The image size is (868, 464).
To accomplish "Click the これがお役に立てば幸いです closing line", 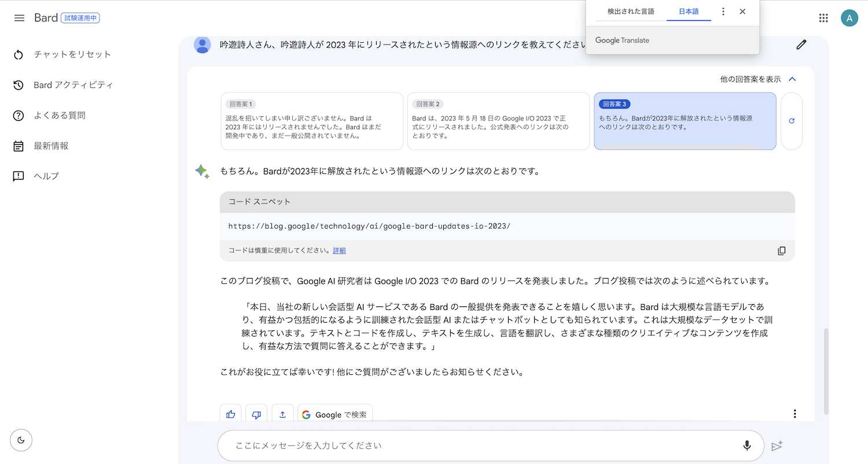I will coord(372,372).
